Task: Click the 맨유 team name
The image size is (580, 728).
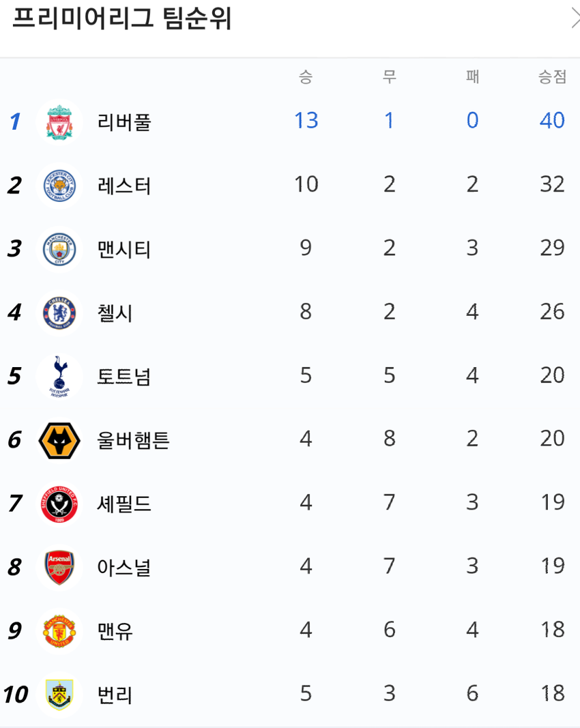Action: tap(115, 631)
